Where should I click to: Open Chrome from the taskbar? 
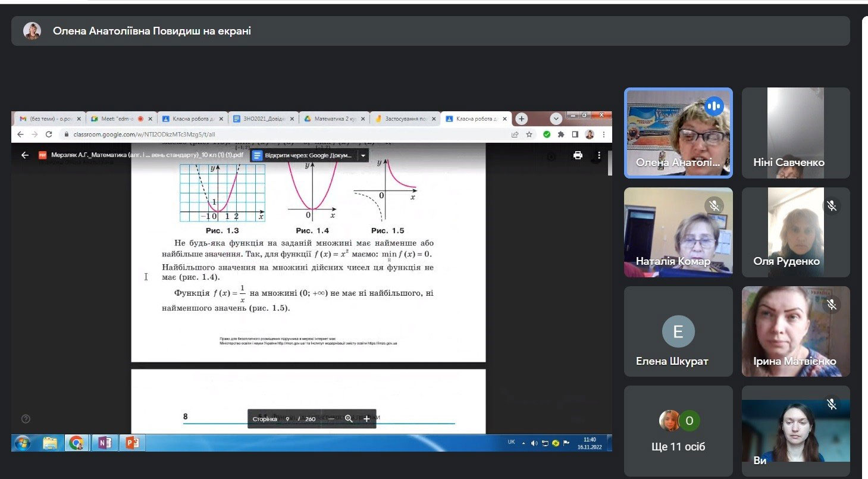coord(76,443)
